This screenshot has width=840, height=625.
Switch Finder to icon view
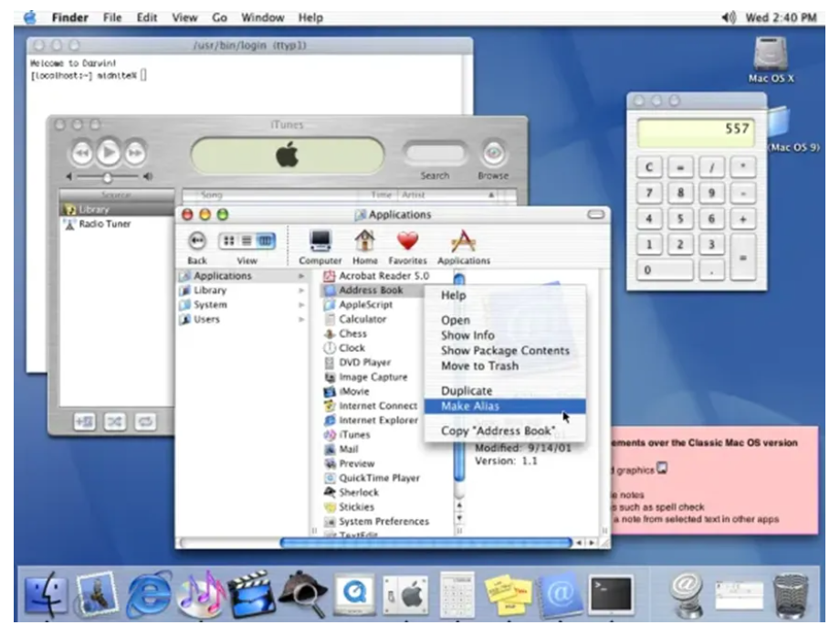(229, 241)
